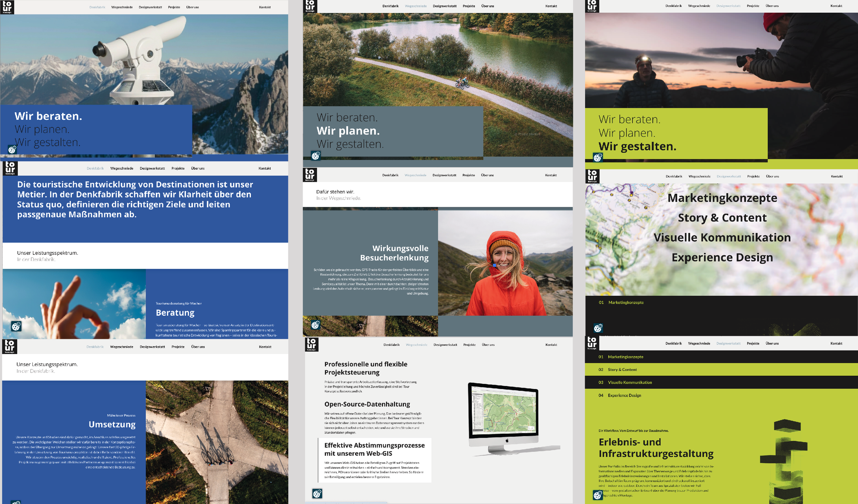Expand the '03 Visuelle Kommunikation' accordion row

[x=721, y=382]
